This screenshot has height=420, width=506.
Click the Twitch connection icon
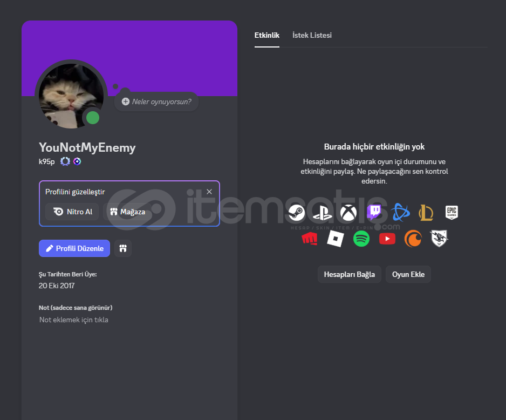[x=374, y=212]
